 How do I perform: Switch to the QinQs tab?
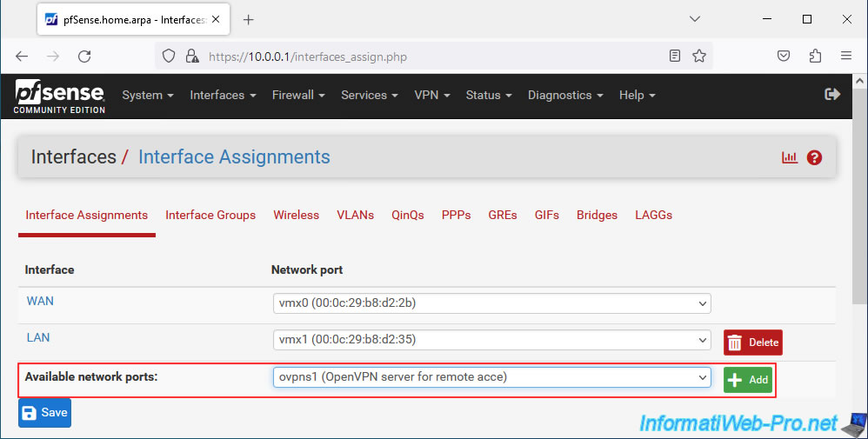[407, 216]
